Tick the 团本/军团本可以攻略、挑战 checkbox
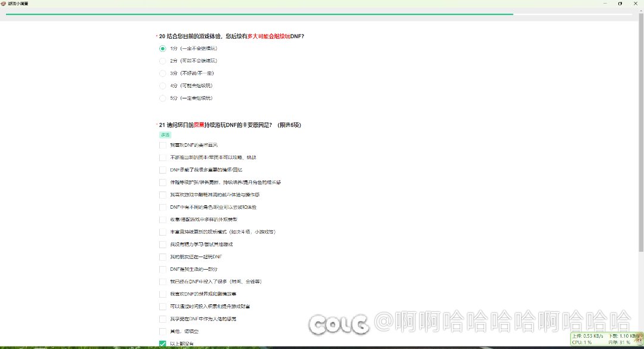The image size is (644, 349). click(x=163, y=157)
